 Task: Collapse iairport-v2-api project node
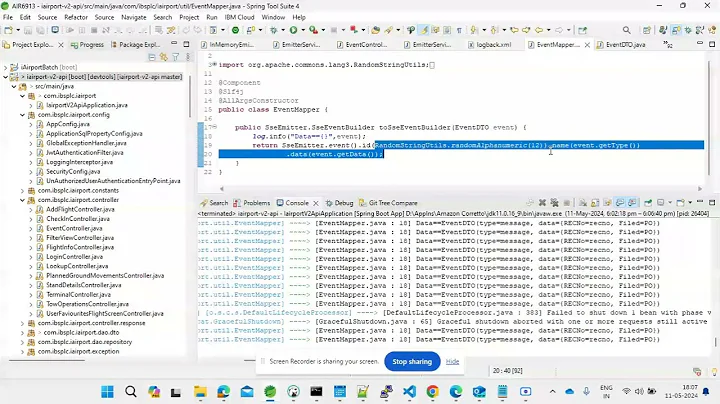(6, 77)
